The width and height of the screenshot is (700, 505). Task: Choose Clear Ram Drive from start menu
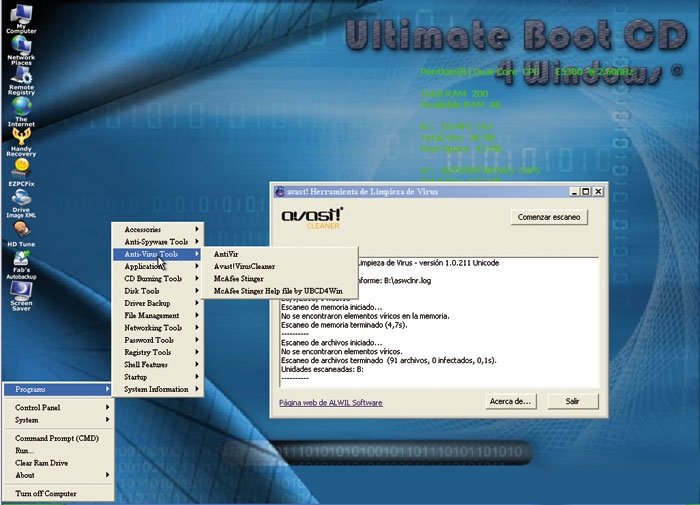[x=58, y=463]
